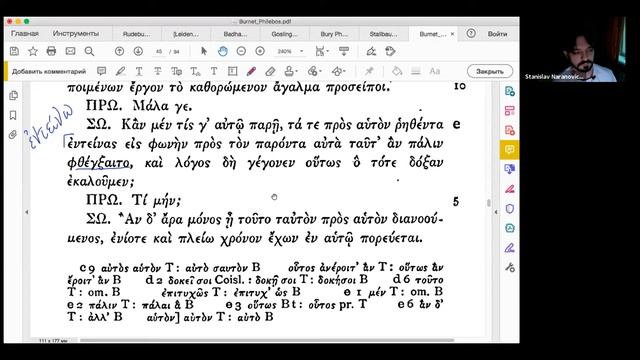
Task: Zoom in with the plus icon
Action: point(260,51)
